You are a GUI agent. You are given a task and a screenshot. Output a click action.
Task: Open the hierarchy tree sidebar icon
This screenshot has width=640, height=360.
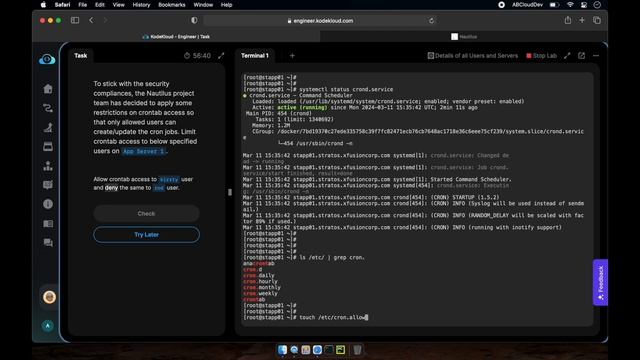click(x=48, y=166)
